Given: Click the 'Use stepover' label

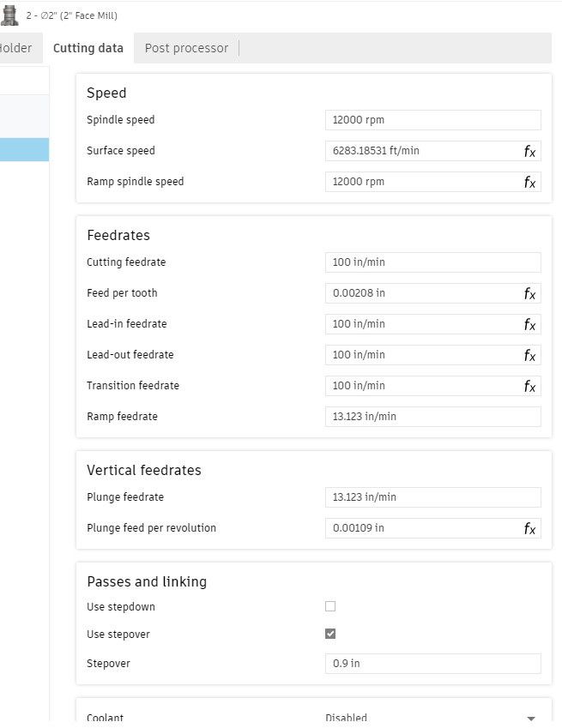Looking at the screenshot, I should pyautogui.click(x=118, y=635).
